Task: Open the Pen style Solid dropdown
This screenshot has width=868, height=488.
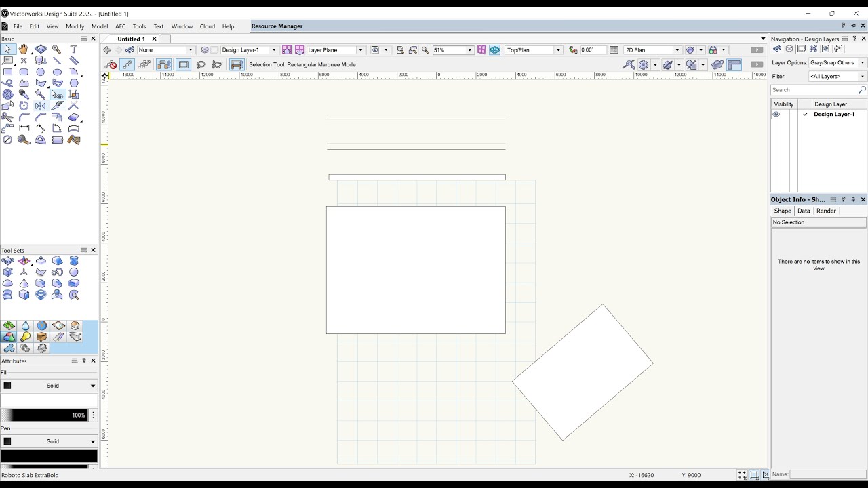Action: [50, 441]
